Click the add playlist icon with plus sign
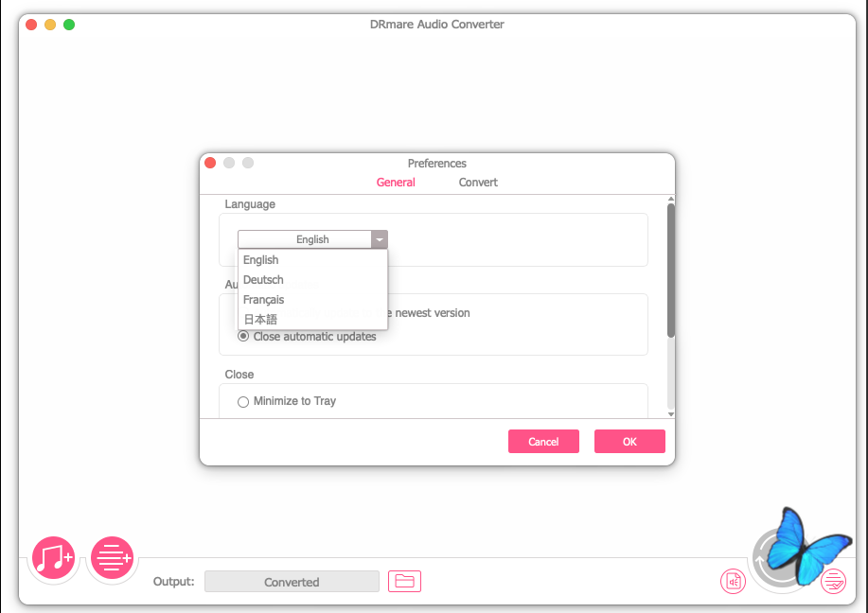This screenshot has width=868, height=613. [x=112, y=558]
